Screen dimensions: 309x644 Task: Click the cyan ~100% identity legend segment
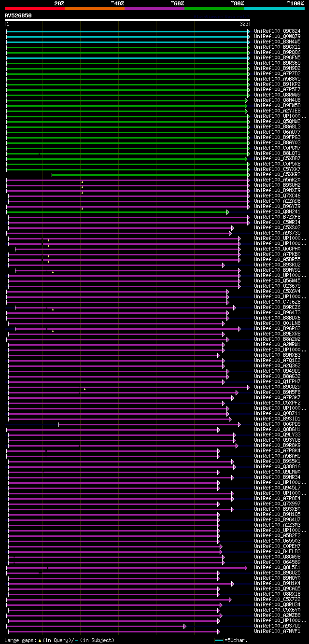[x=274, y=9]
